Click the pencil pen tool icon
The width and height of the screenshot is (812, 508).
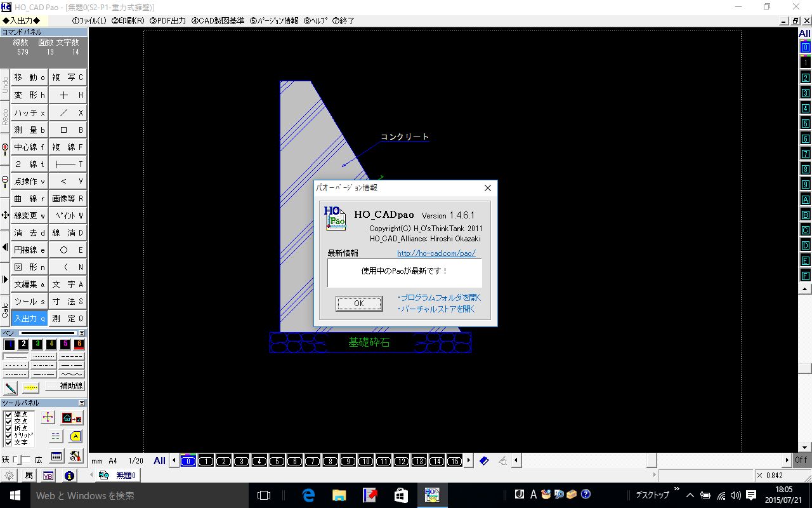coord(11,387)
